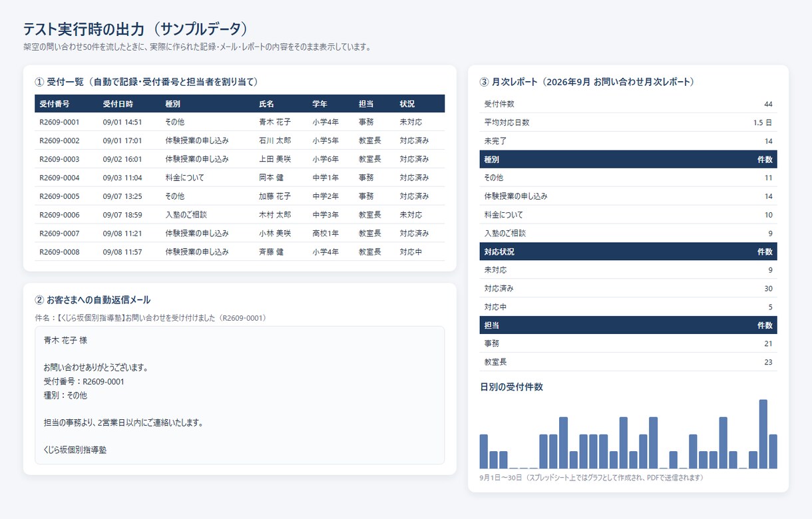Click the date 09/07 13:25
Image resolution: width=812 pixels, height=519 pixels.
coord(122,196)
